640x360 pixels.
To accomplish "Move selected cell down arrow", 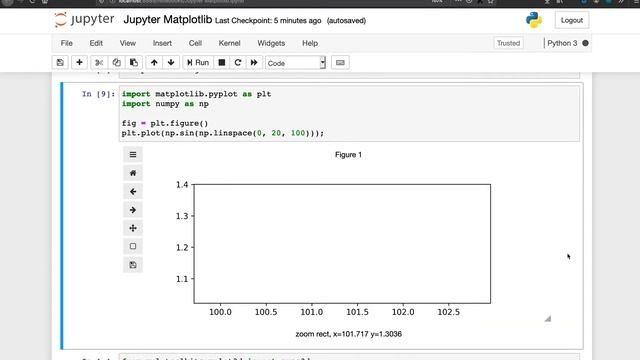I will 171,62.
